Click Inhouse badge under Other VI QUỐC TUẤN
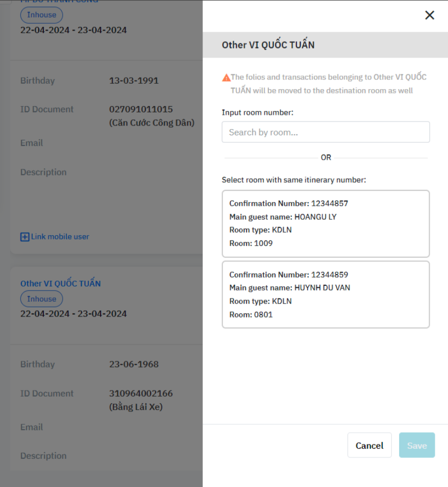The height and width of the screenshot is (487, 448). click(x=41, y=299)
